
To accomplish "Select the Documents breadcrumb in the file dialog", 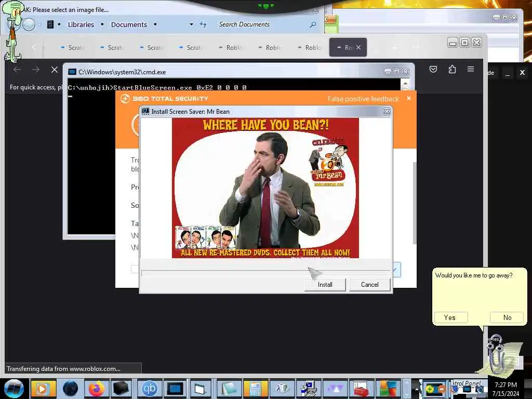I will pyautogui.click(x=129, y=24).
